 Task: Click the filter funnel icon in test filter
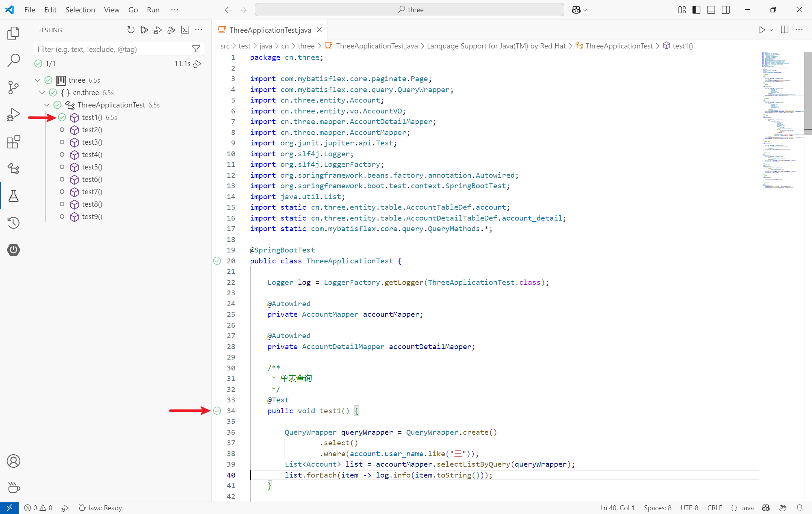tap(196, 49)
